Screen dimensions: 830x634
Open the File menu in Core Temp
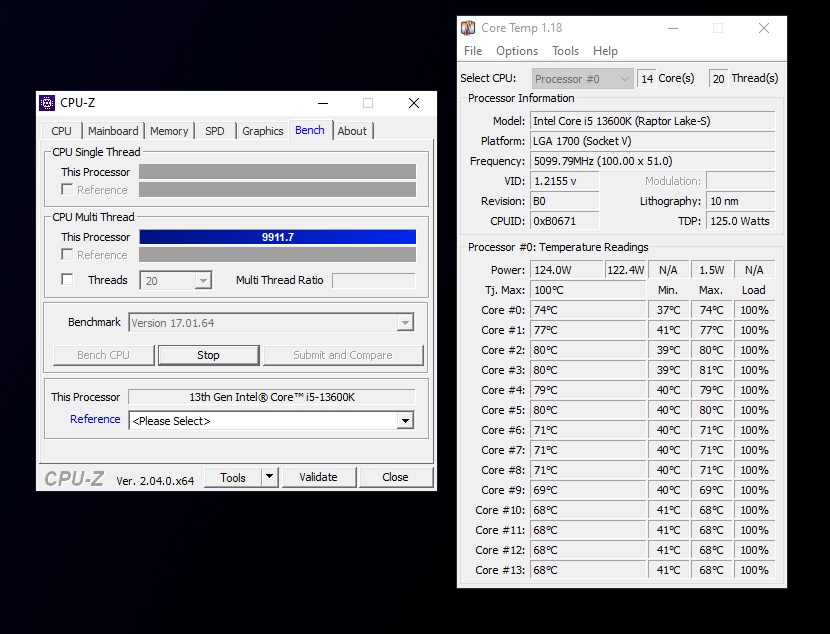[473, 51]
